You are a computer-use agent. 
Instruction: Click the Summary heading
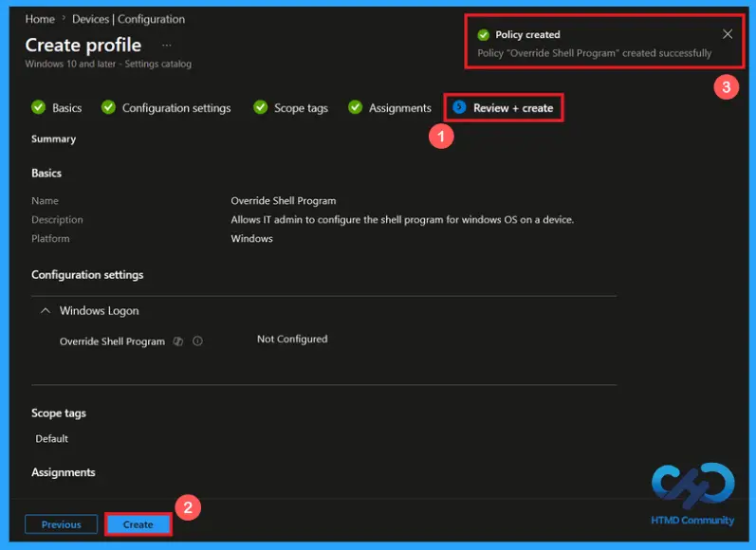click(x=53, y=138)
